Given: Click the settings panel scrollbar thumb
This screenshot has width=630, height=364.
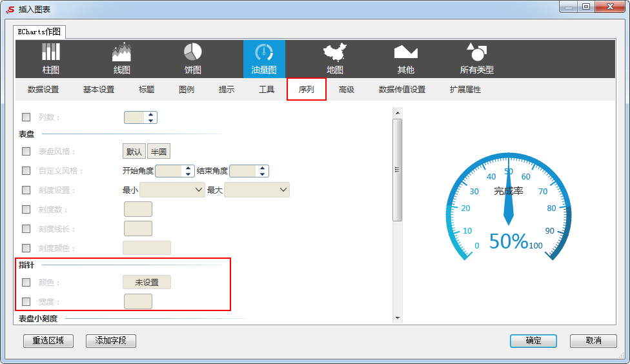Looking at the screenshot, I should tap(398, 170).
